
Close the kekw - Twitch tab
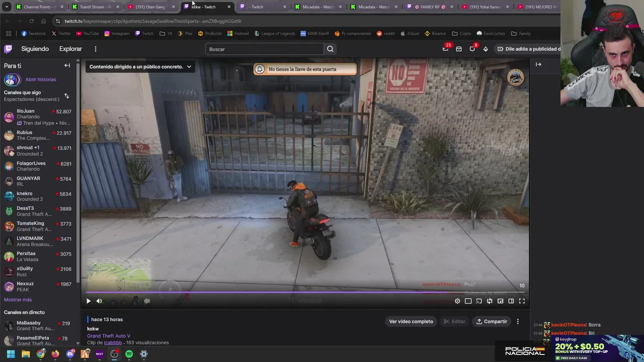point(229,7)
